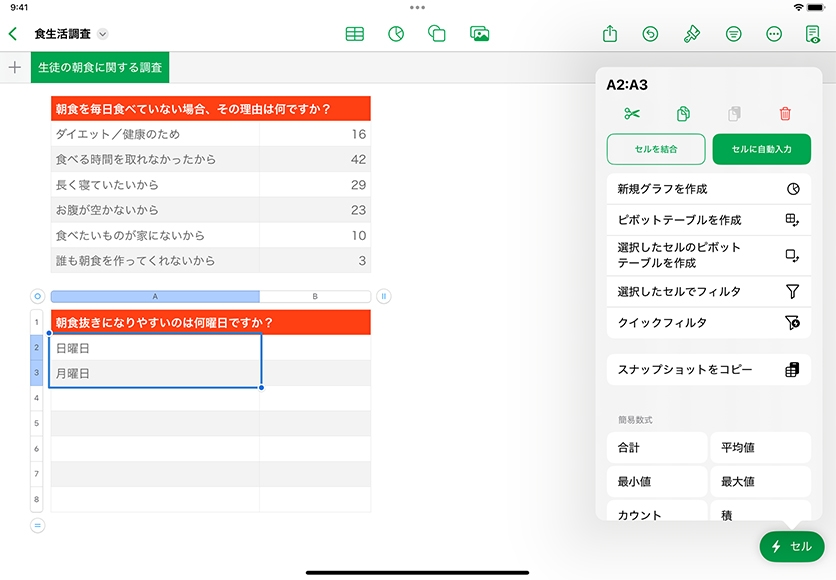Image resolution: width=836 pixels, height=580 pixels.
Task: Choose 新規グラフを作成 from the menu
Action: 708,188
